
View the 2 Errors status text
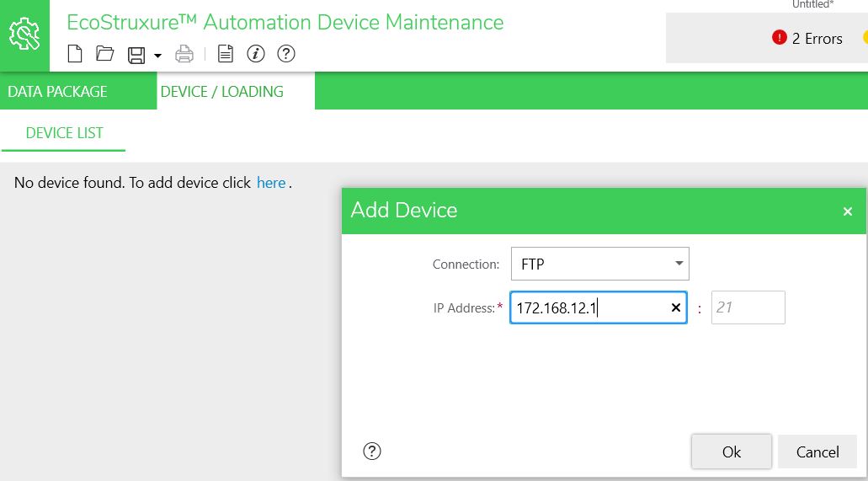tap(817, 38)
